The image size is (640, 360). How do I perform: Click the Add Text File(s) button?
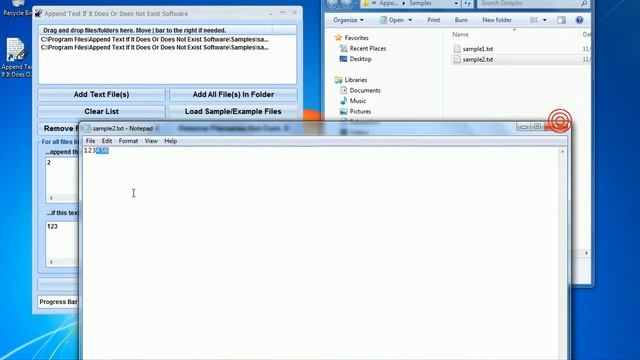[102, 94]
